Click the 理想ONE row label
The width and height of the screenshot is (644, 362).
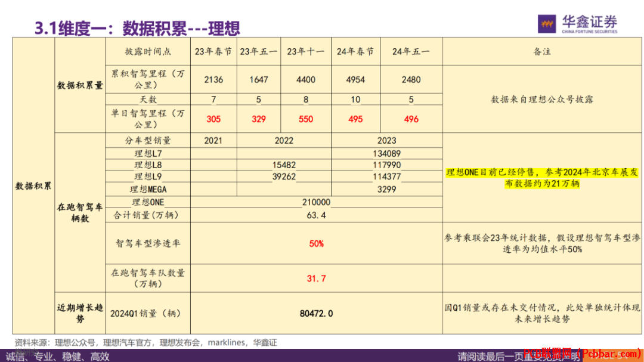[x=148, y=202]
